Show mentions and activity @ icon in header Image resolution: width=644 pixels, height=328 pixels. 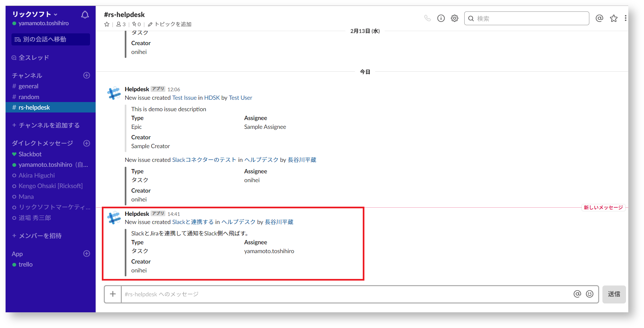(599, 18)
